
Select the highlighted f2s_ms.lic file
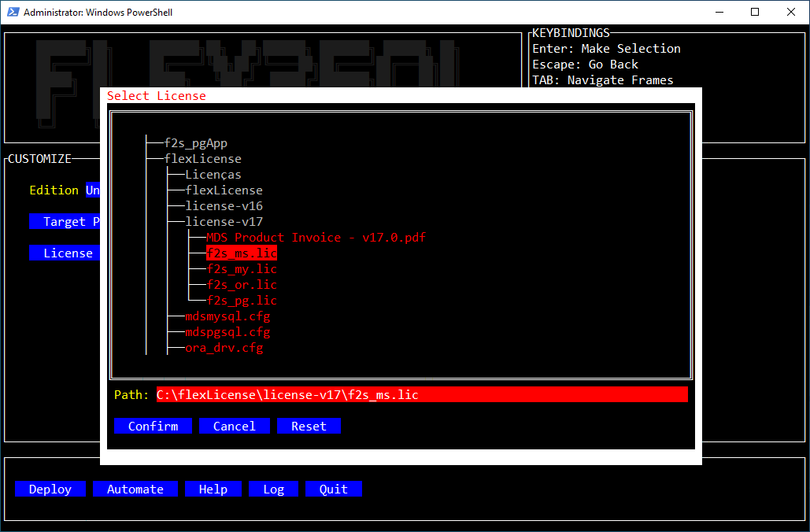[x=241, y=253]
